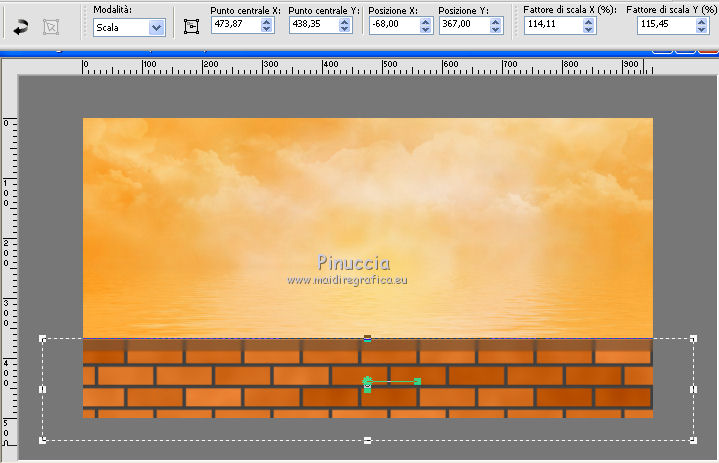Click the top-left selection corner handle
719x463 pixels.
click(43, 339)
